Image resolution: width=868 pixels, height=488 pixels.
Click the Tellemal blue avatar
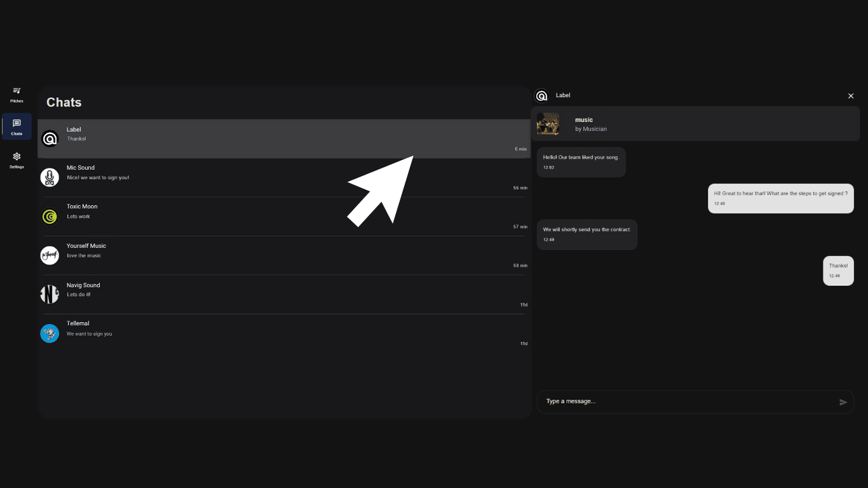pos(50,334)
